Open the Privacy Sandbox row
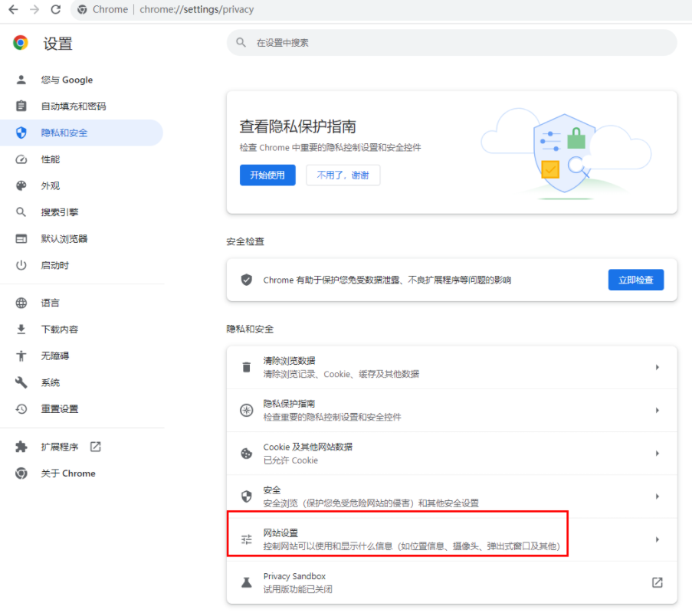 click(452, 582)
